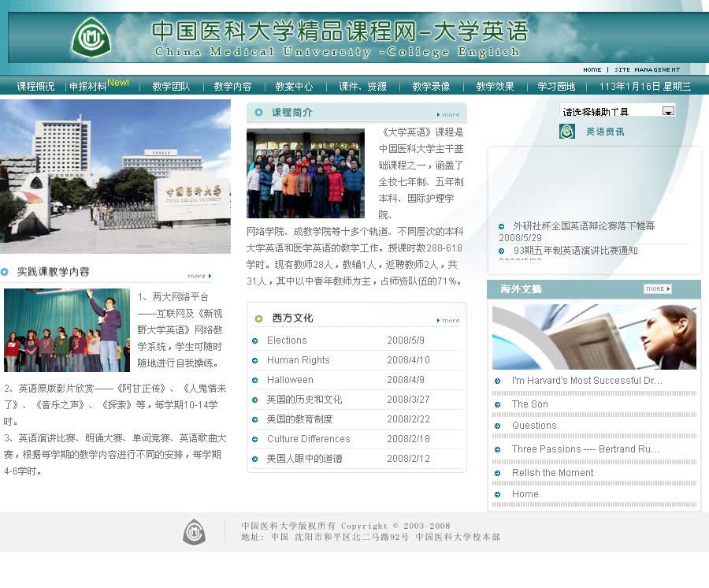The image size is (709, 588).
Task: Open 93期五年制英语演讲比赛通知 news item
Action: (576, 251)
